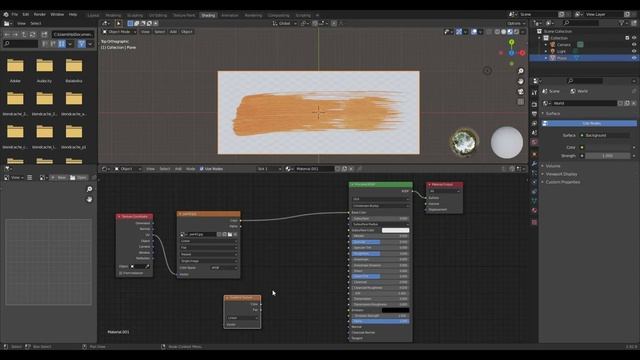Open the File menu
640x360 pixels.
pos(15,14)
